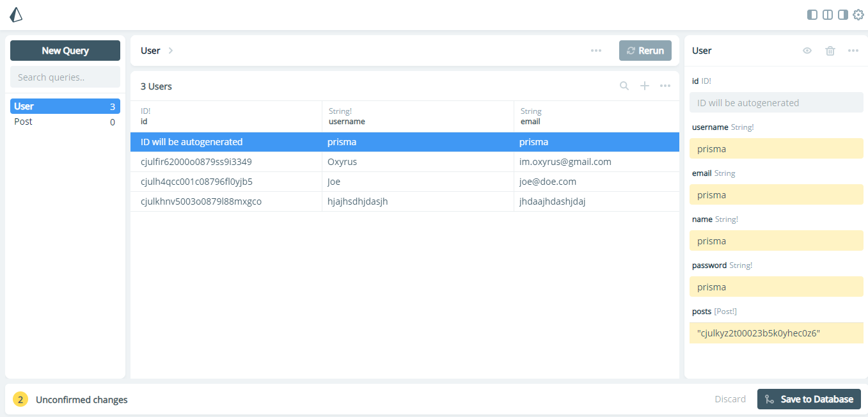
Task: Select the User query in the sidebar
Action: click(x=64, y=106)
